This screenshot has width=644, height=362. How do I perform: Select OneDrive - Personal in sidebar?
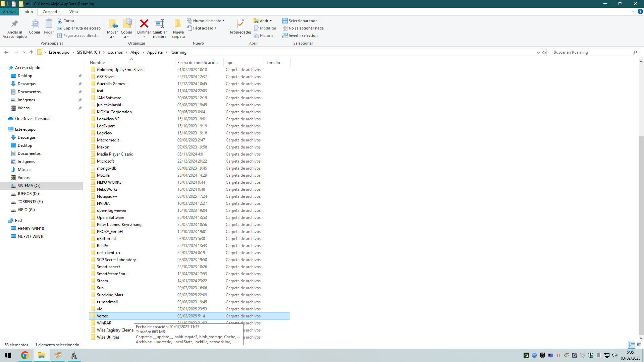tap(33, 119)
